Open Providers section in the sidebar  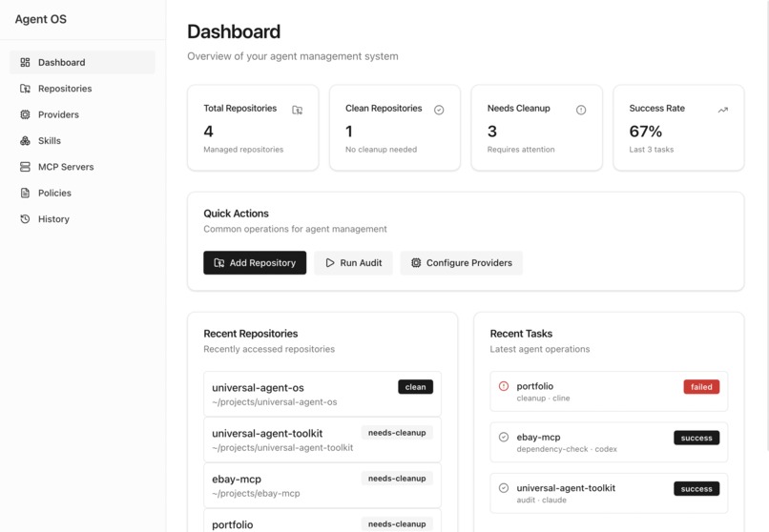82,114
